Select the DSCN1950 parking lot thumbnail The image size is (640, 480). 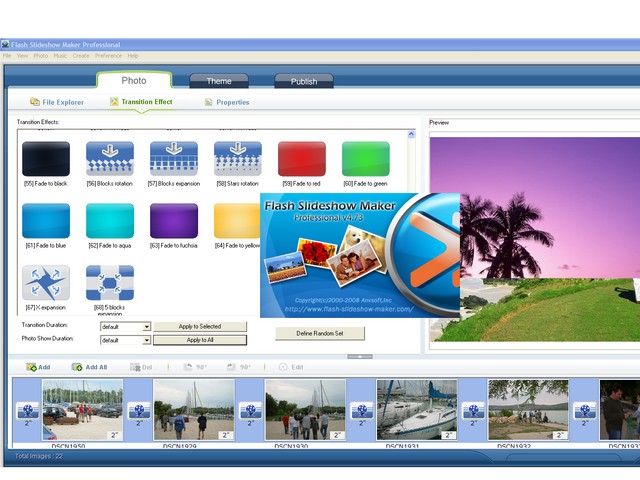[82, 410]
